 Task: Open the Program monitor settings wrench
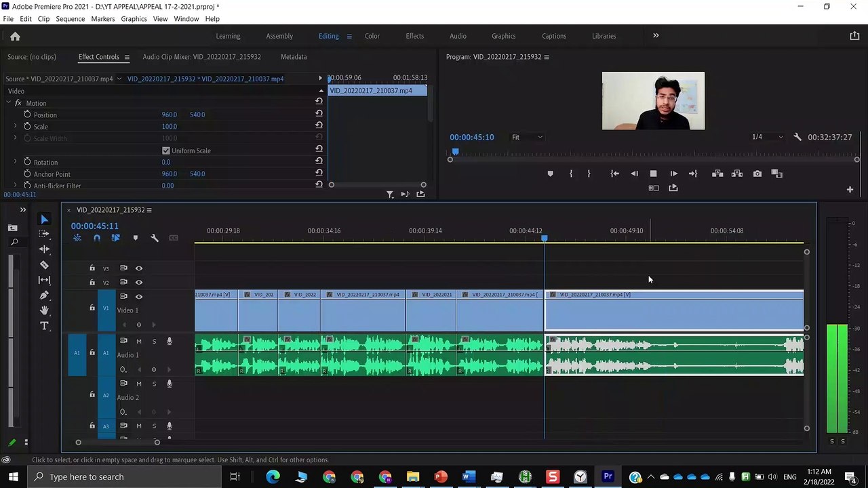(x=797, y=137)
